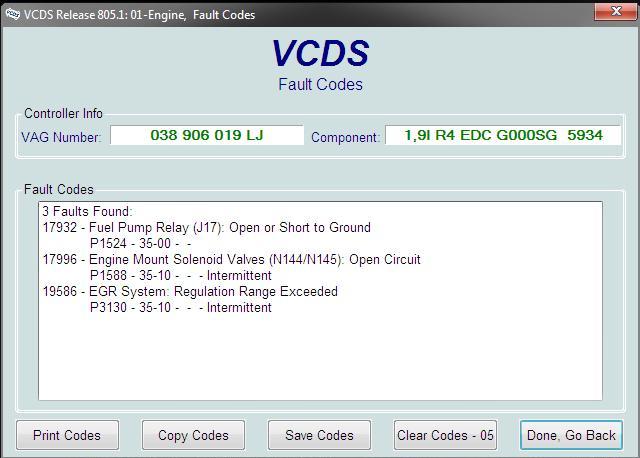Click the VAG Number label

click(60, 137)
